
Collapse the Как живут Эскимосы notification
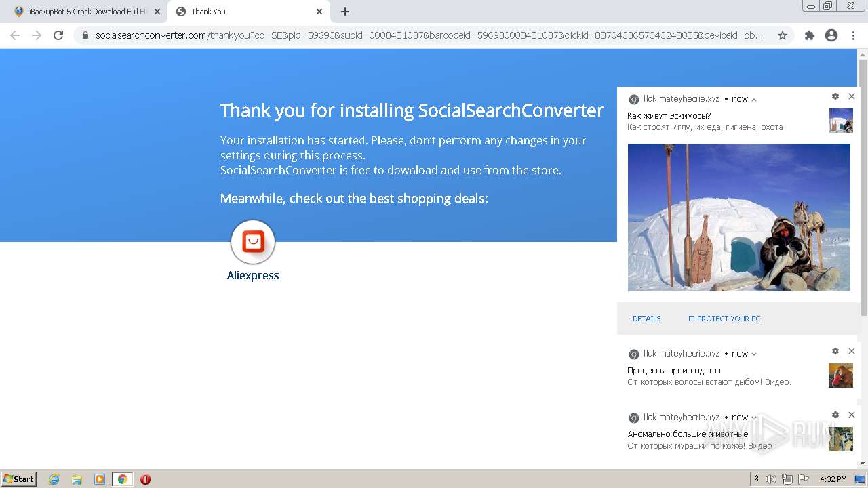pos(754,100)
